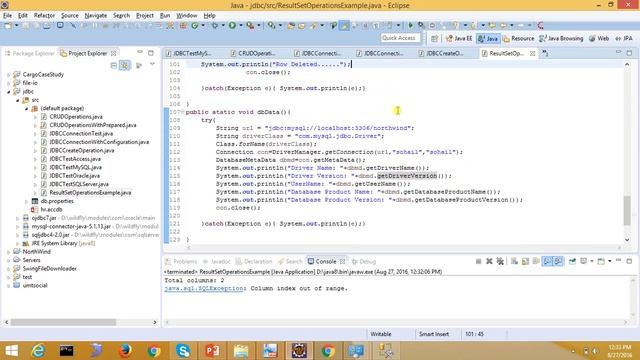
Task: Open the Project menu
Action: coord(145,16)
